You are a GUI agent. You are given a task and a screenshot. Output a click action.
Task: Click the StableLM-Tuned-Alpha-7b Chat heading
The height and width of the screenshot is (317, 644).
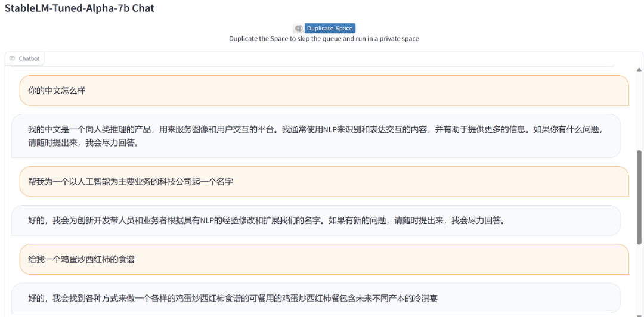tap(80, 8)
